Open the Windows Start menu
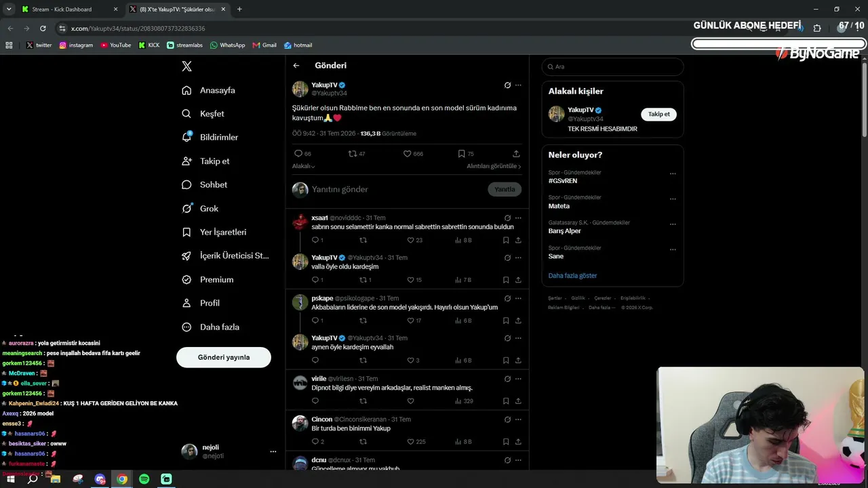 point(11,479)
